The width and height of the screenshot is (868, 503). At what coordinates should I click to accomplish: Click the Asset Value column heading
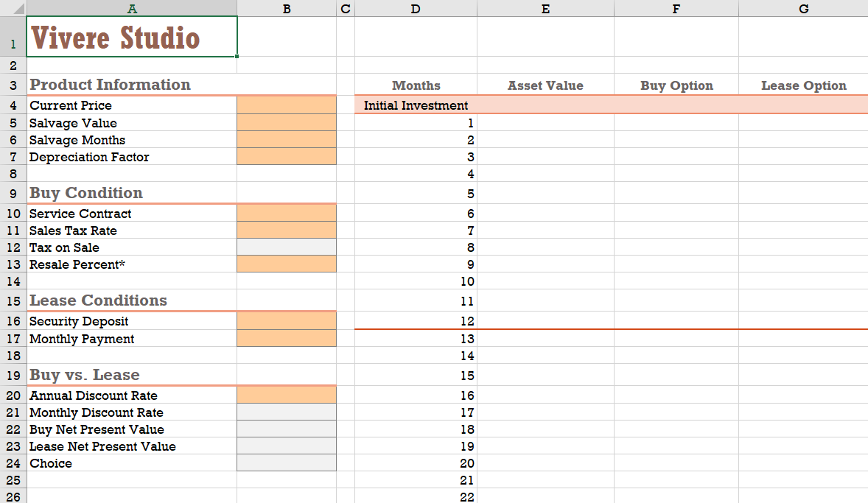click(545, 85)
